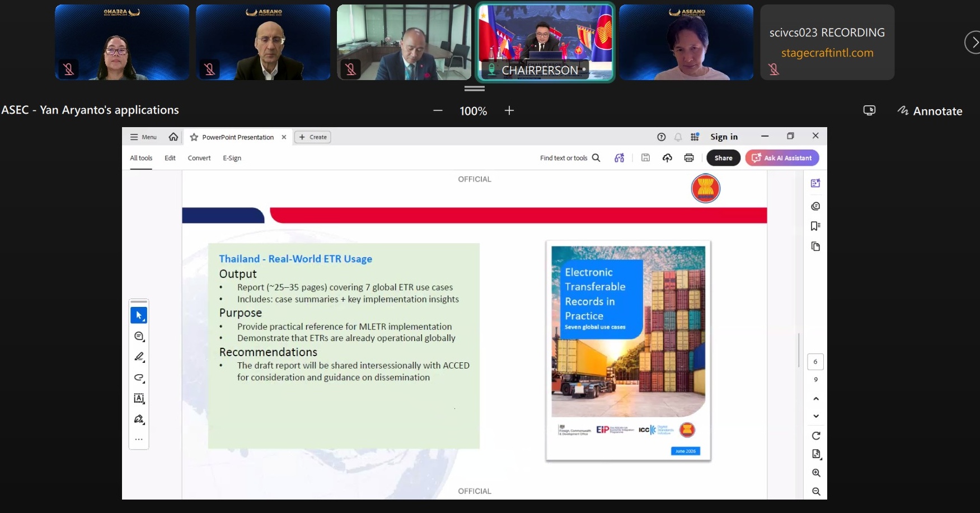This screenshot has width=980, height=513.
Task: Select the woman with glasses video tile
Action: (122, 43)
